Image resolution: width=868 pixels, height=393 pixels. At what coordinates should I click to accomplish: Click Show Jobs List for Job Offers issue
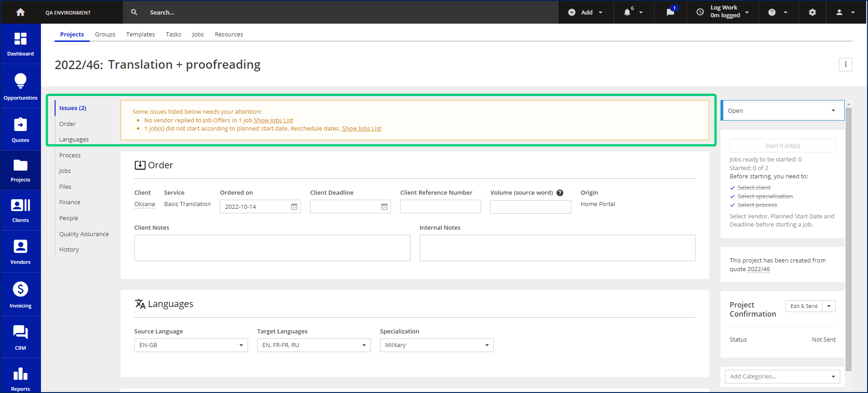[x=273, y=121]
